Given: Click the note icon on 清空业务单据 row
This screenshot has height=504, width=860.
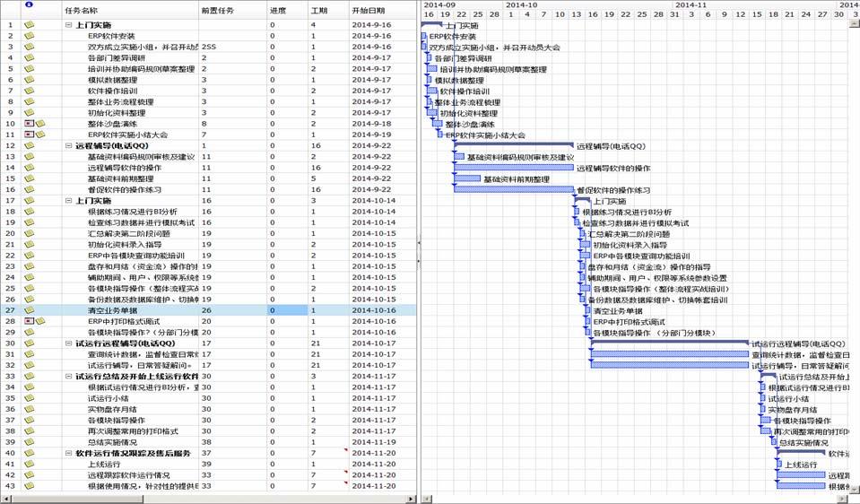Looking at the screenshot, I should (x=29, y=310).
